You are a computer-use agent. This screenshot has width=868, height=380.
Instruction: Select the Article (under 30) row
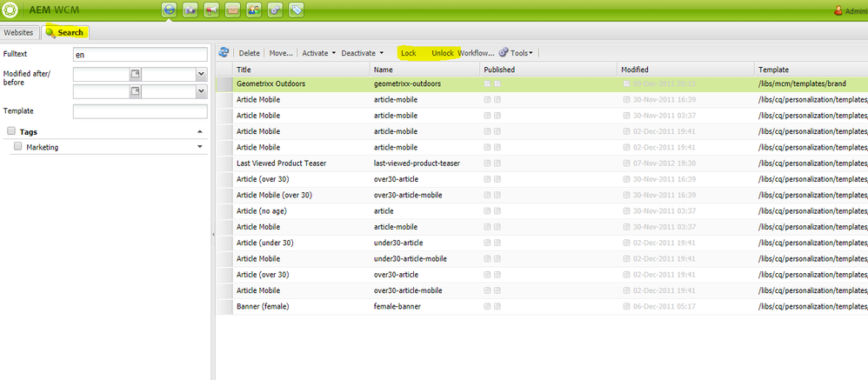(542, 243)
